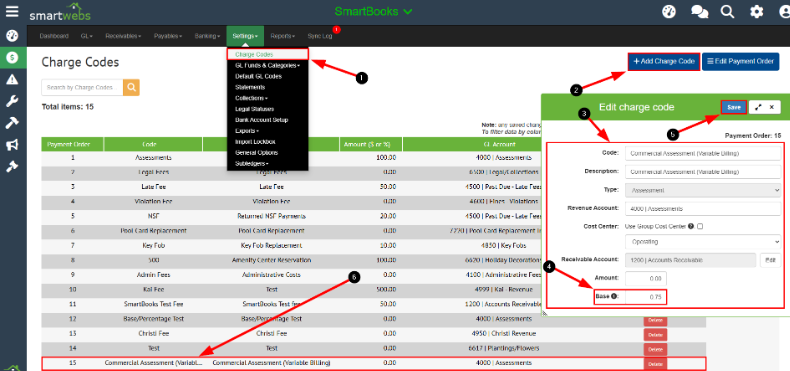Open the Reports nav dropdown
This screenshot has height=371, width=790.
pyautogui.click(x=282, y=36)
